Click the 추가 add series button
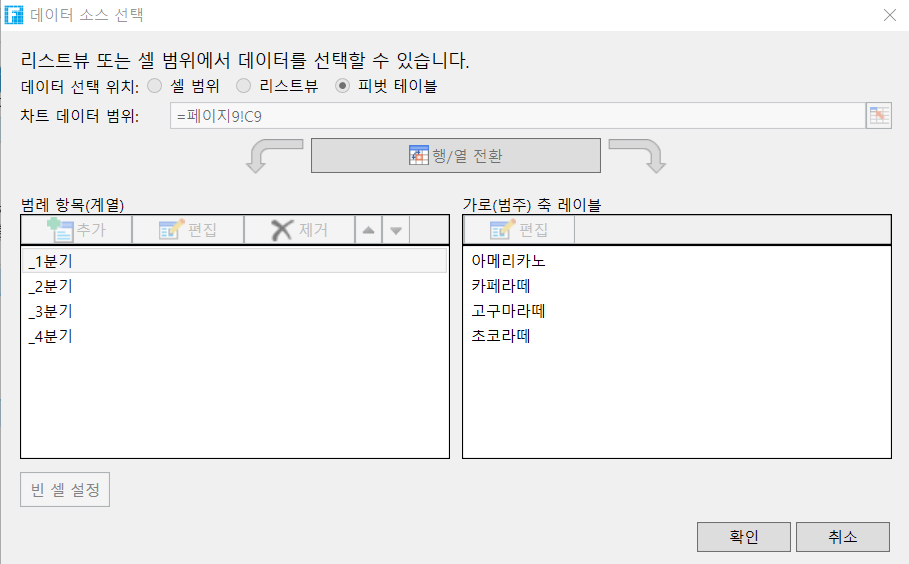 (x=76, y=230)
